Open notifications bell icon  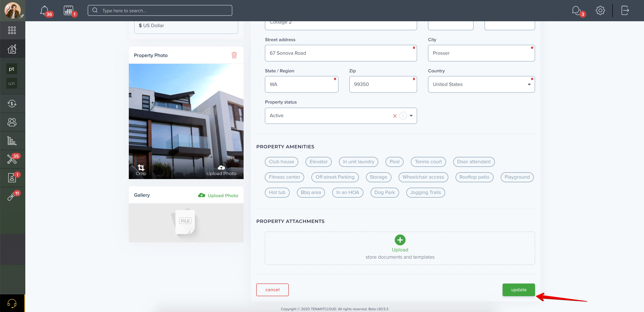pyautogui.click(x=44, y=10)
